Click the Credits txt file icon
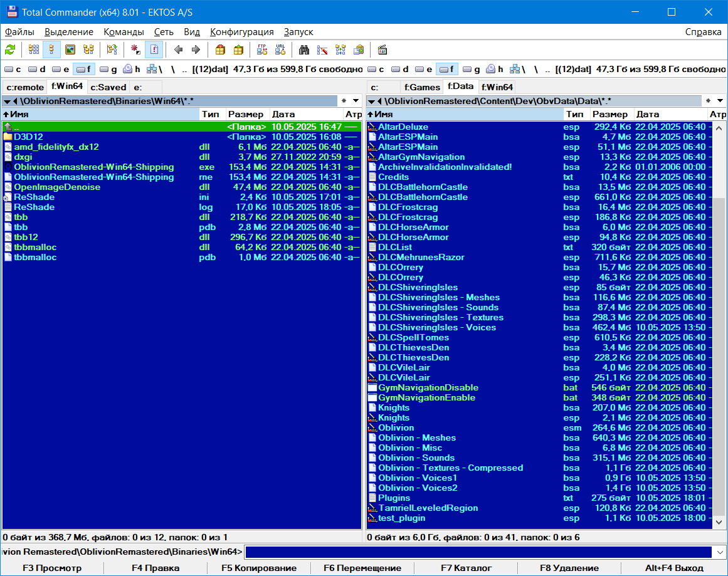This screenshot has height=576, width=728. pyautogui.click(x=372, y=177)
